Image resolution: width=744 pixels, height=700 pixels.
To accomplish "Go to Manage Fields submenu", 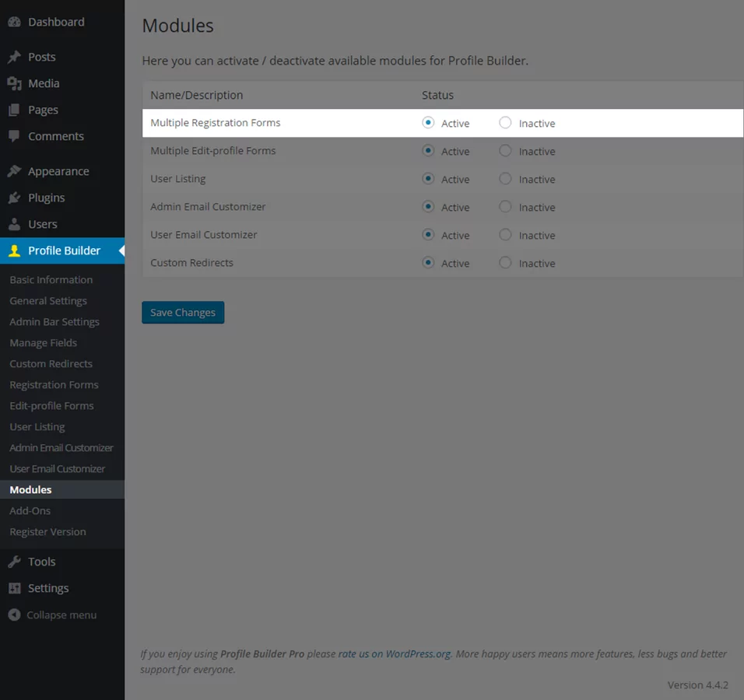I will [x=43, y=343].
